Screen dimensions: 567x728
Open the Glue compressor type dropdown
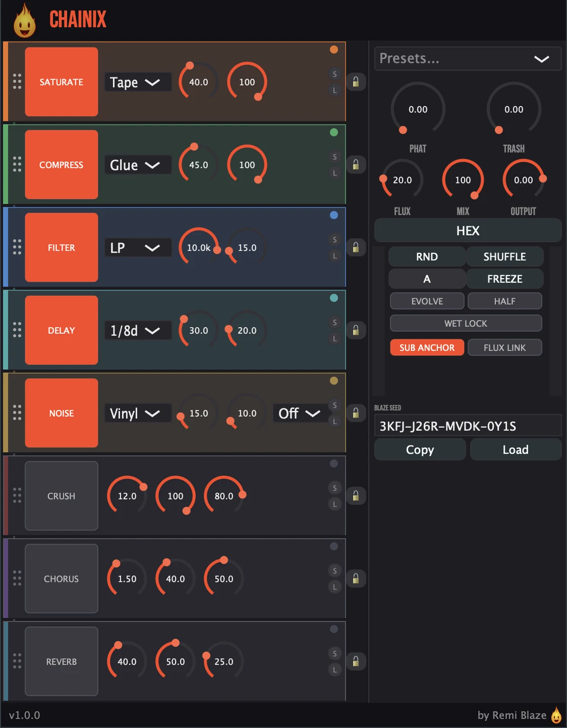pos(138,165)
